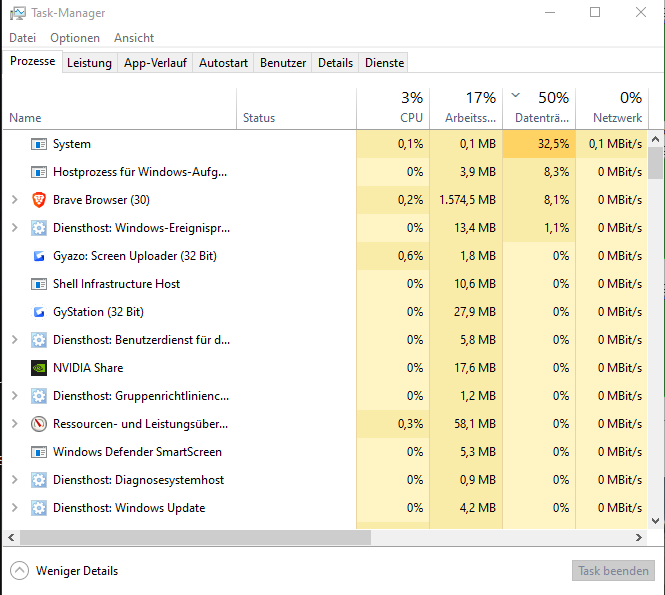This screenshot has height=595, width=665.
Task: Click the 32,5% disk usage cell
Action: click(539, 144)
